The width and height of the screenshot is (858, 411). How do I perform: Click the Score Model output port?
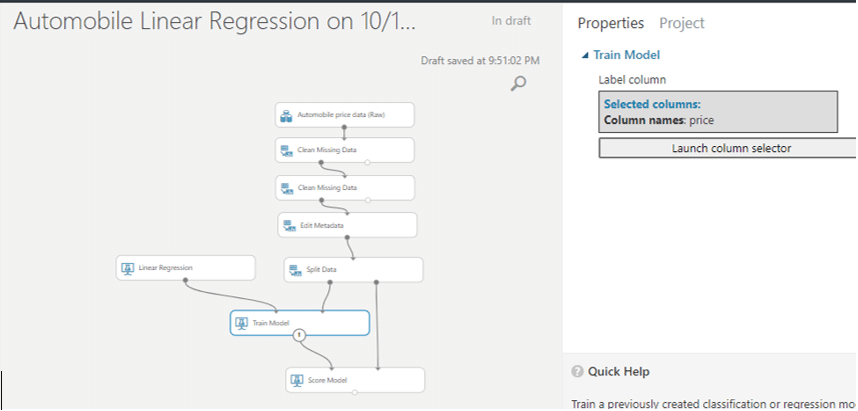355,393
